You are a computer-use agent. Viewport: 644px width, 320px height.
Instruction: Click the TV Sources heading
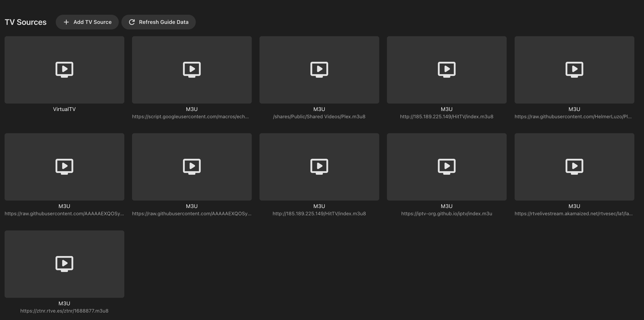[26, 22]
